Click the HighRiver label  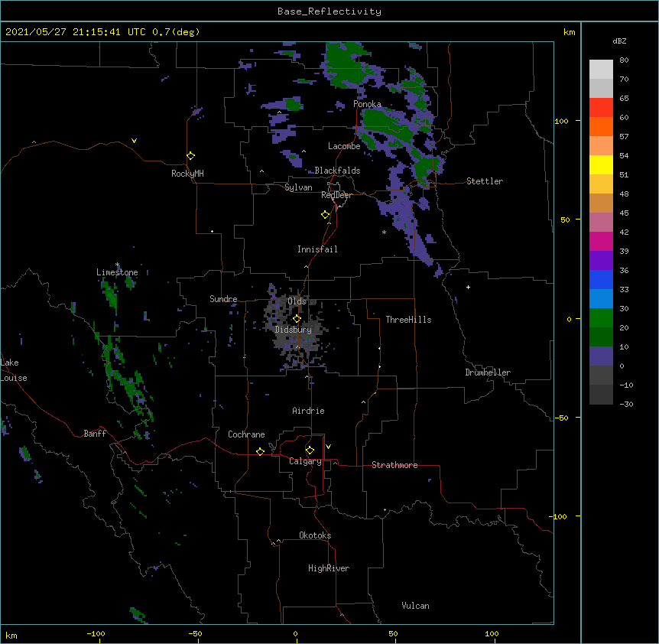(x=329, y=568)
